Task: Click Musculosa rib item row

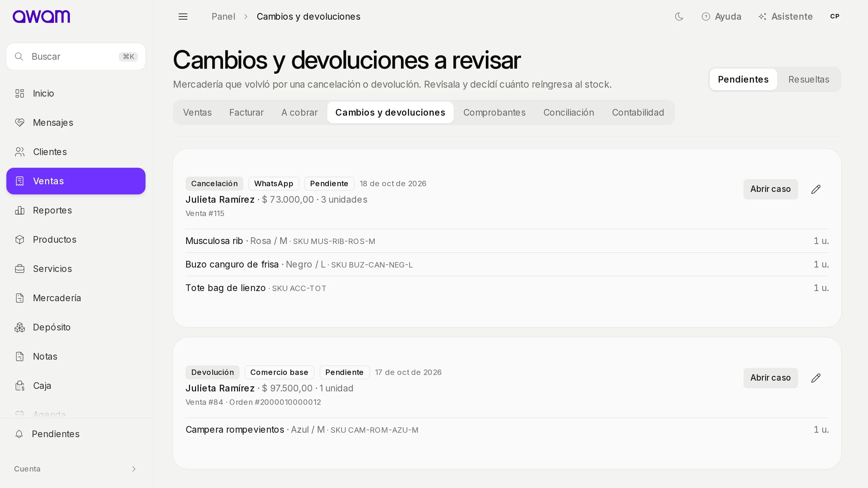Action: coord(507,241)
